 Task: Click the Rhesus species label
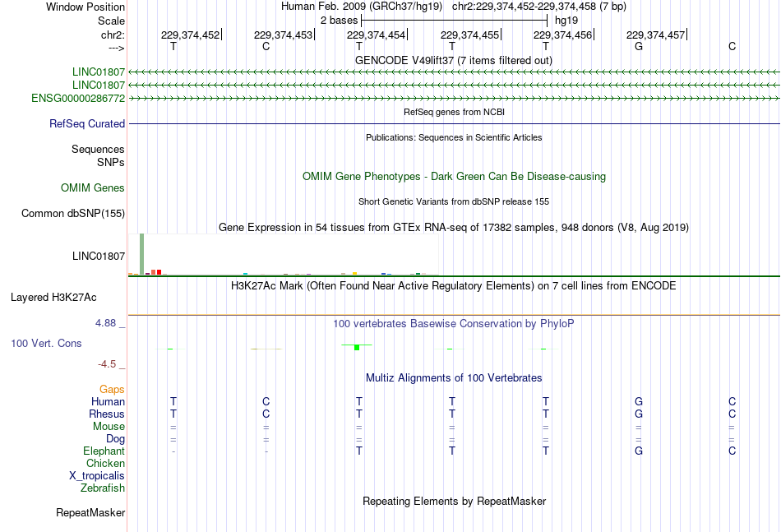[x=107, y=414]
